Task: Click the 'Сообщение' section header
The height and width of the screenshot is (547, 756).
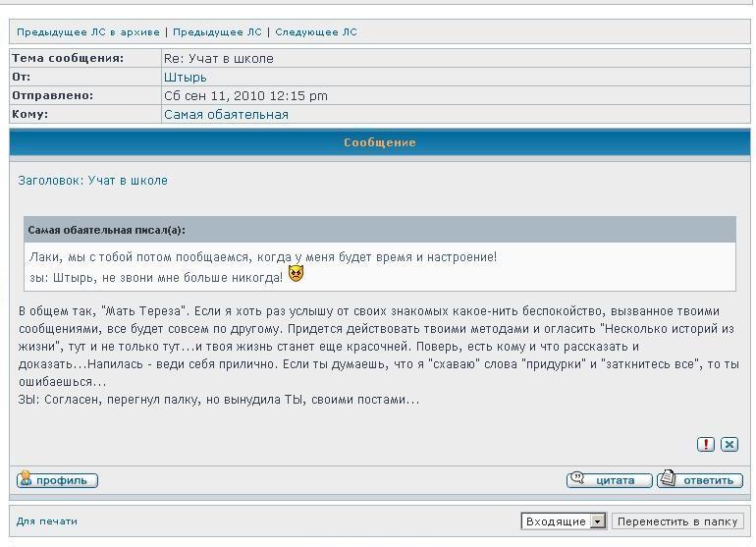Action: 379,142
